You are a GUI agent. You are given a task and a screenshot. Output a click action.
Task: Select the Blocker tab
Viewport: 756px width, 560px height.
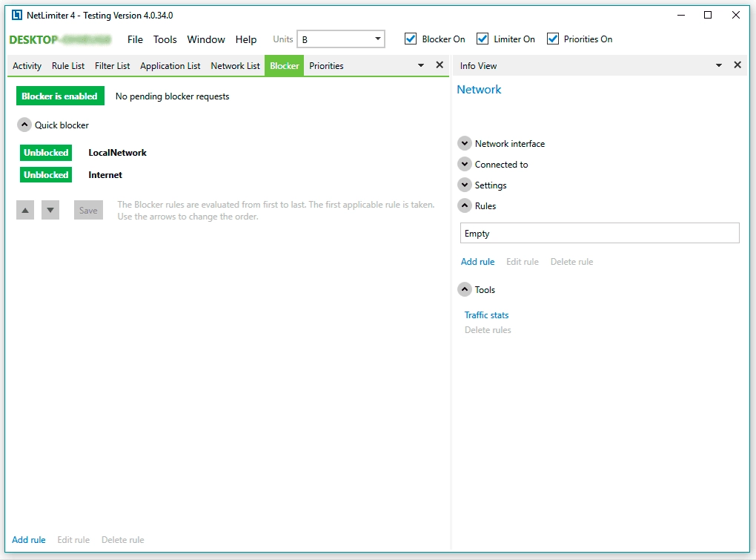[x=285, y=66]
